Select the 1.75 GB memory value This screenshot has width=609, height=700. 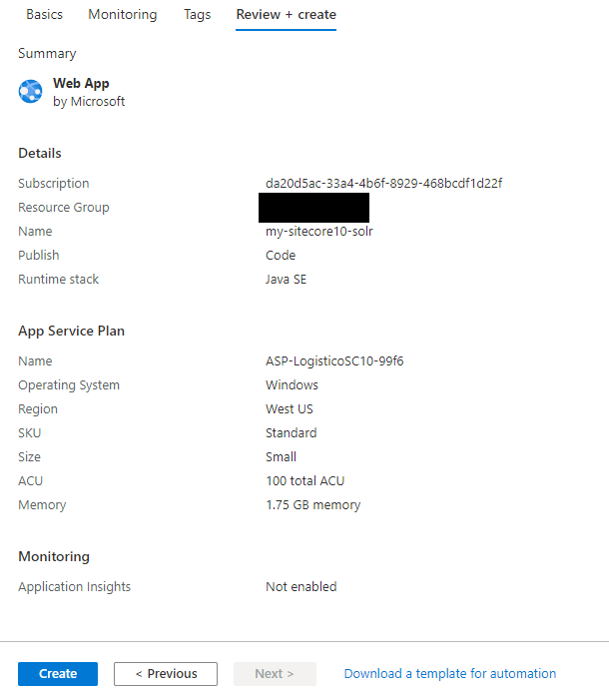(312, 505)
